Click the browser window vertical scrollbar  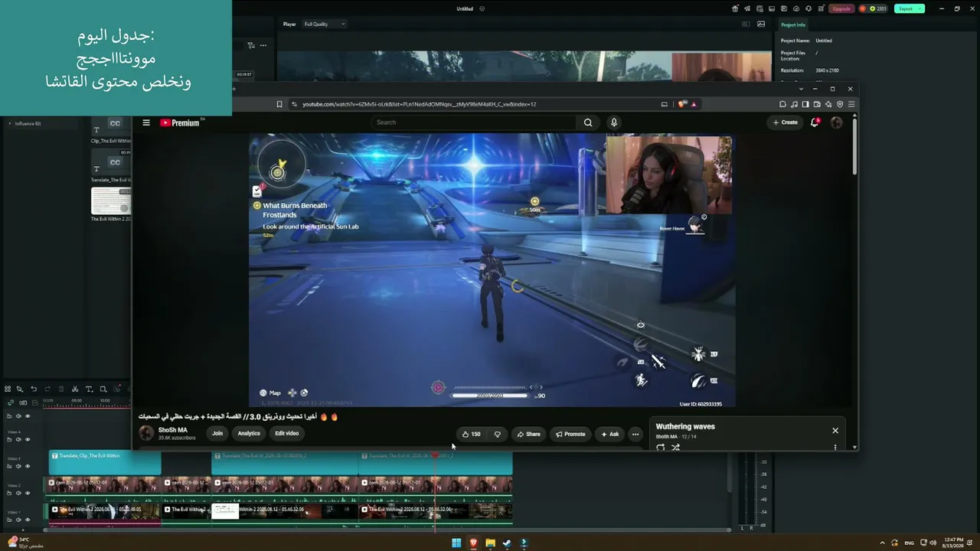pos(854,145)
